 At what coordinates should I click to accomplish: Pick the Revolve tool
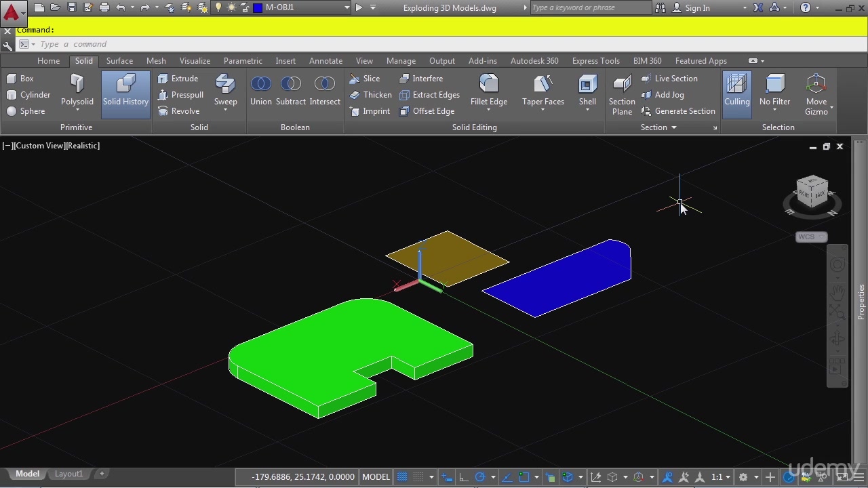click(178, 111)
